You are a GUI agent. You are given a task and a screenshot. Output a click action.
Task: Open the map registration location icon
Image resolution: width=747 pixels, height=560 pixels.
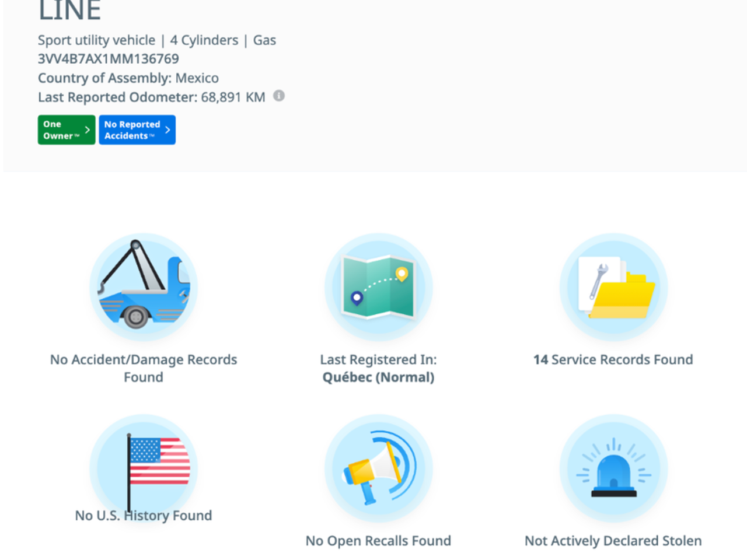379,287
